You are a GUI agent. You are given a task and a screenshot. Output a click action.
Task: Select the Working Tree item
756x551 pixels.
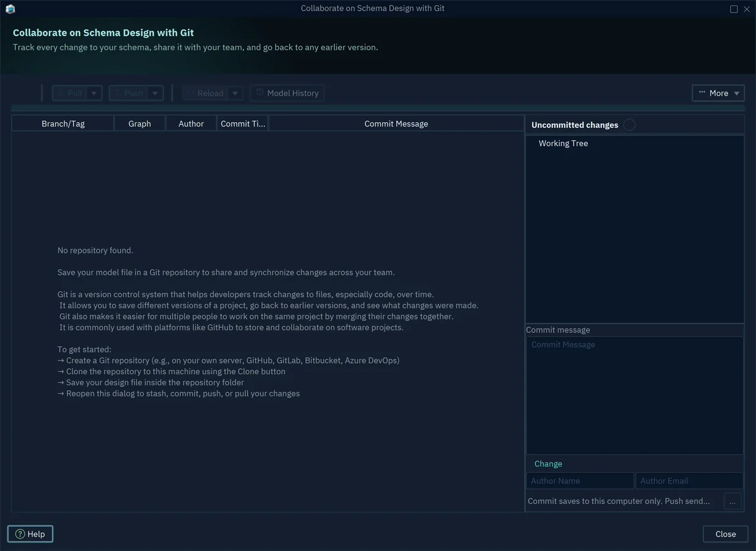click(x=563, y=143)
